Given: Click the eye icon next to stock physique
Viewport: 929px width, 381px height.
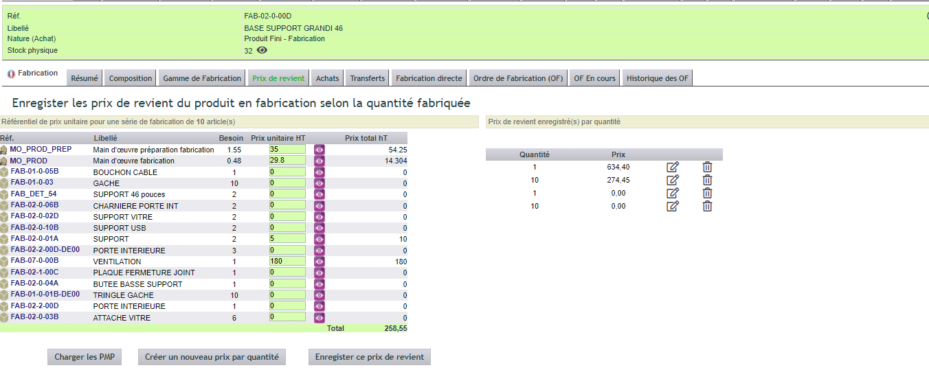Looking at the screenshot, I should click(x=262, y=50).
